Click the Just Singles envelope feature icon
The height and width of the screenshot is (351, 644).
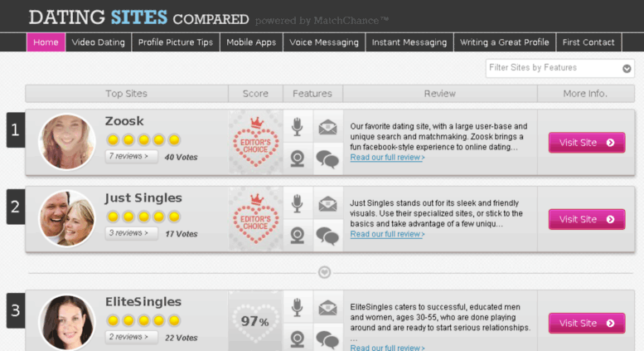[x=327, y=204]
